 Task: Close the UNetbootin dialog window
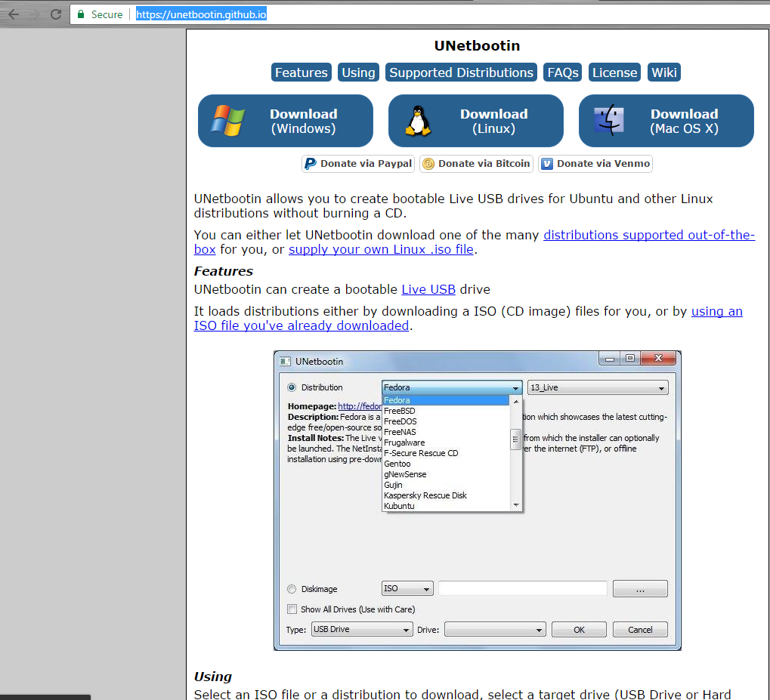pos(658,359)
